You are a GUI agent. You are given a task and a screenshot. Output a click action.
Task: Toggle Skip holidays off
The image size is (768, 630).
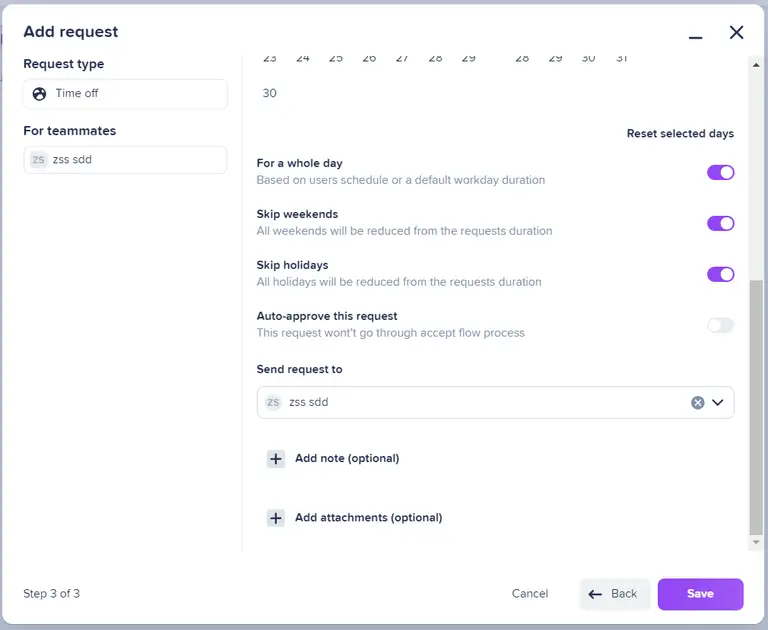click(720, 274)
